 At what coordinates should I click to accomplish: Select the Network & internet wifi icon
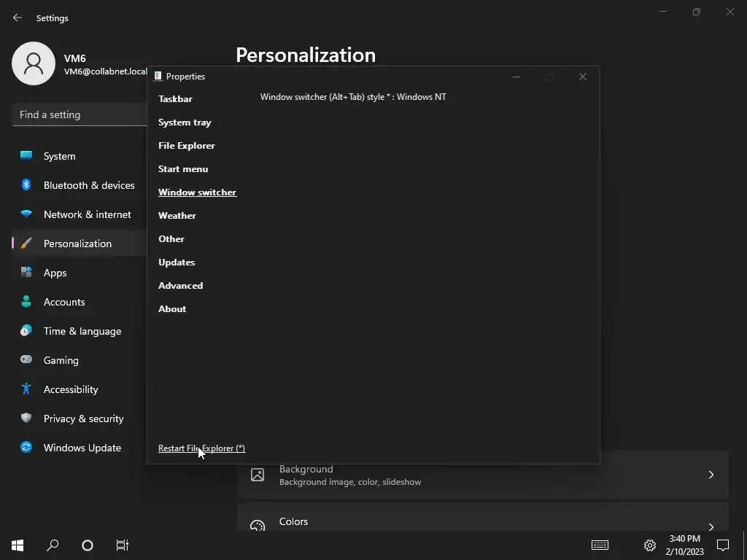click(x=26, y=214)
